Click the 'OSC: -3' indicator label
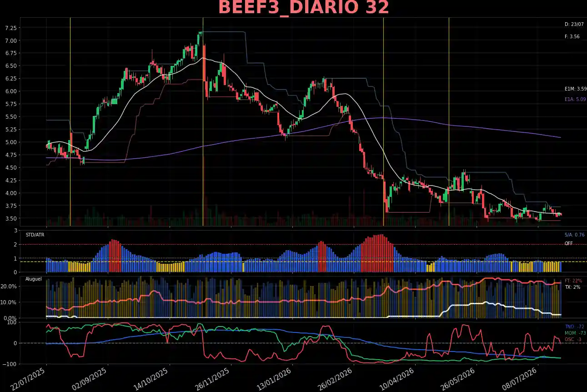The width and height of the screenshot is (587, 392). point(573,339)
